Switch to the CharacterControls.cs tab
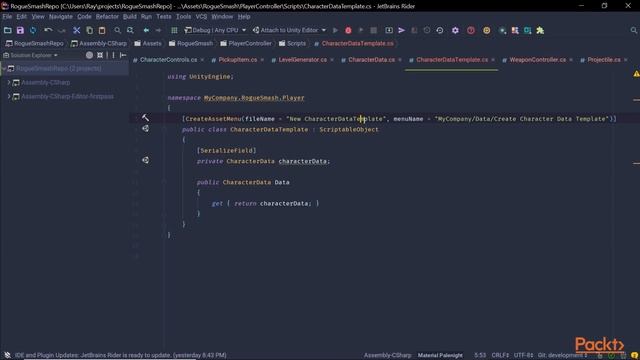 pos(168,60)
